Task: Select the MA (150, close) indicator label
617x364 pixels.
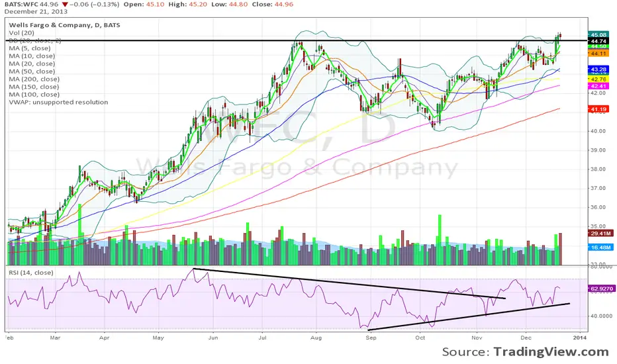Action: coord(34,87)
